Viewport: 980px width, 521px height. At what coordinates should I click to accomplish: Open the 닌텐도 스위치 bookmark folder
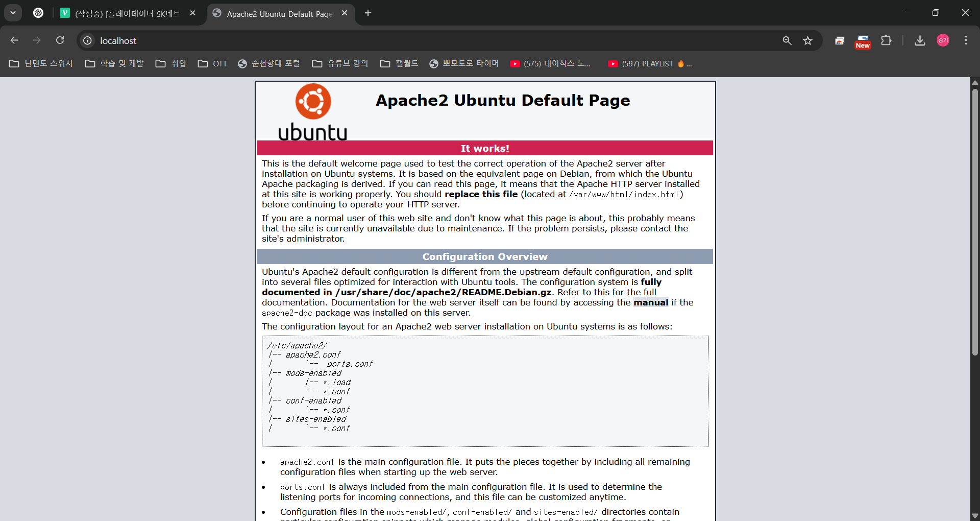[x=41, y=63]
